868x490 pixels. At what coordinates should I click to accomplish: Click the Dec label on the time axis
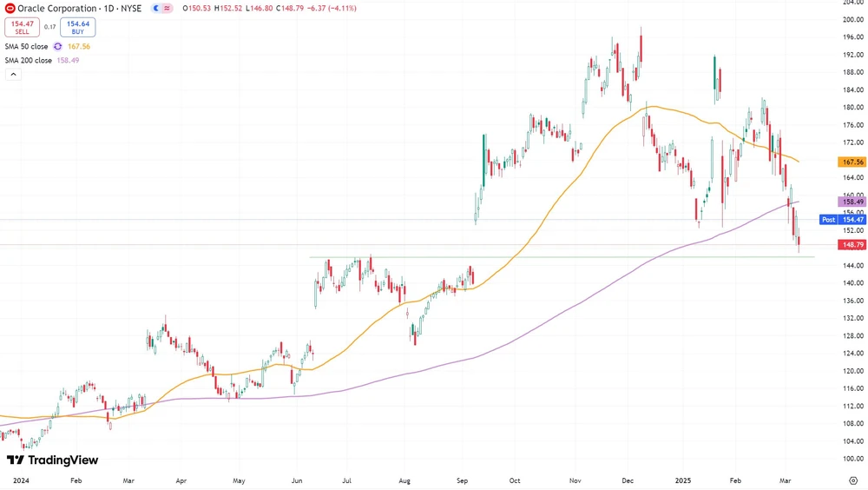coord(628,480)
